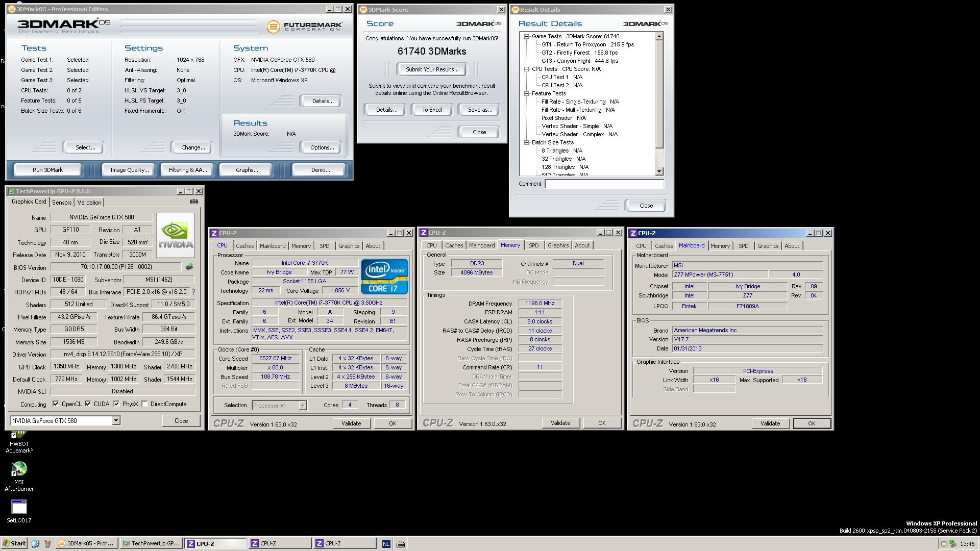This screenshot has width=980, height=551.
Task: Open the Caches tab in first CPU-Z
Action: click(x=244, y=246)
